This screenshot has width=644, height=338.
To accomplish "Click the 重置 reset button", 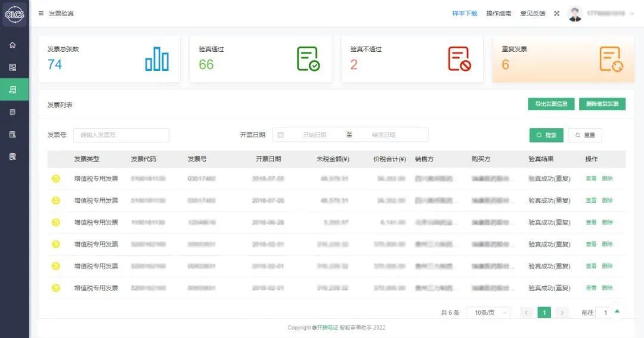I will click(584, 135).
